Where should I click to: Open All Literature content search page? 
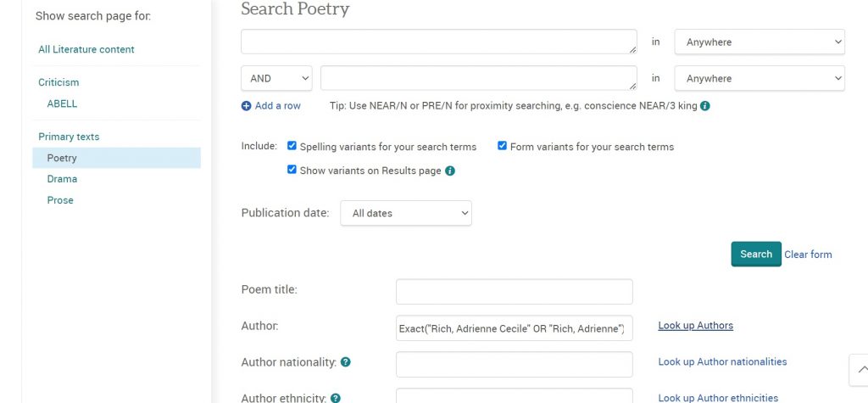click(86, 49)
